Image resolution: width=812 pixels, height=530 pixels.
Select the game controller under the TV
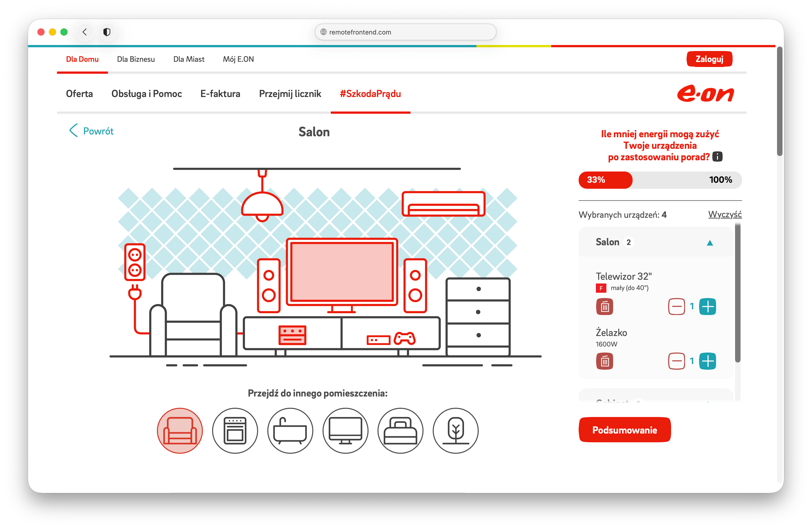405,338
